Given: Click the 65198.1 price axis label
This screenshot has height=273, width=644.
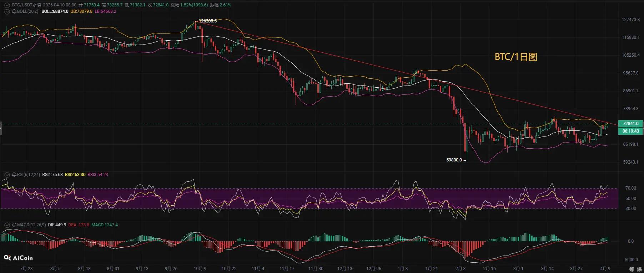Looking at the screenshot, I should [631, 144].
